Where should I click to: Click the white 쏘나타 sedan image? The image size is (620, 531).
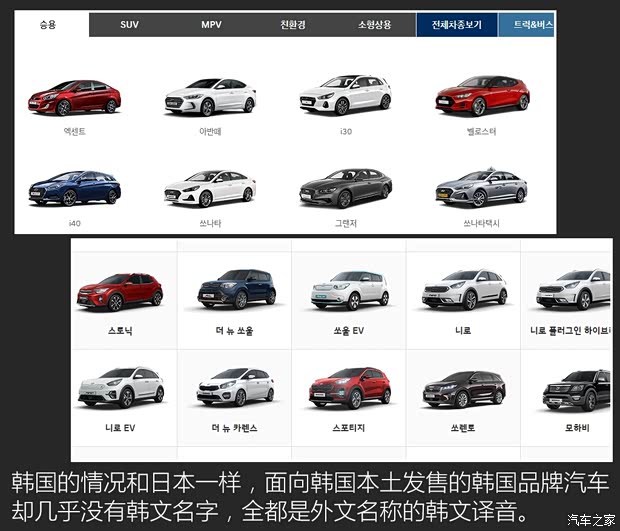pos(210,189)
